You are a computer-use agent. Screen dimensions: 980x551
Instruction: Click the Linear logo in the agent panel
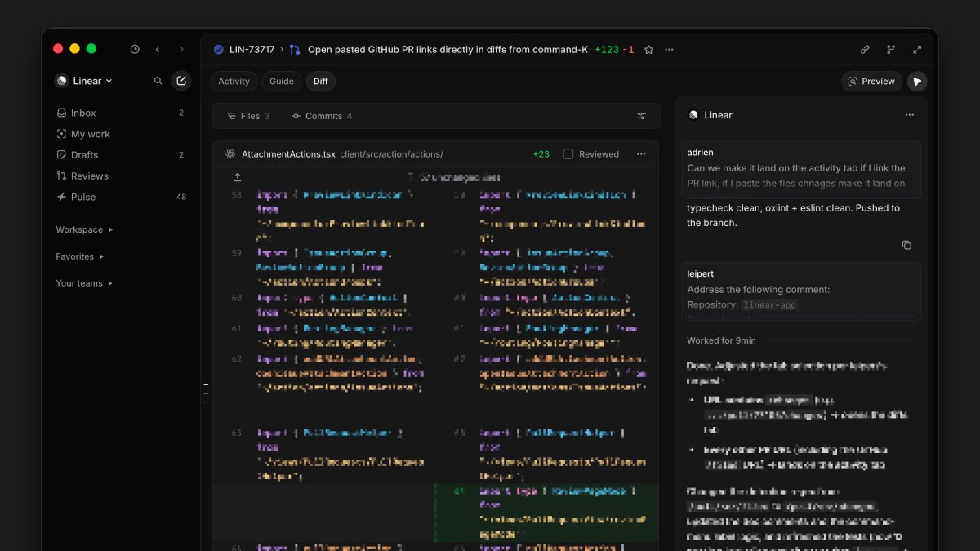[x=693, y=115]
